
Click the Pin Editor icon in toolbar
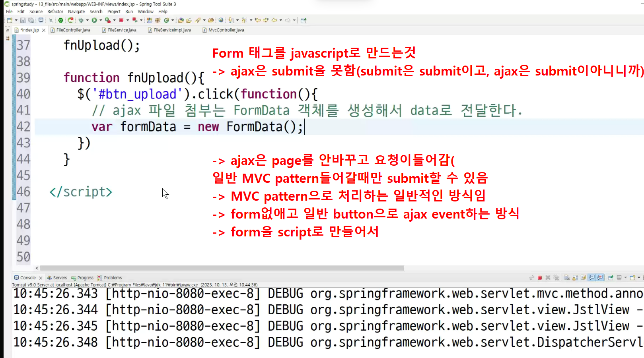coord(304,20)
